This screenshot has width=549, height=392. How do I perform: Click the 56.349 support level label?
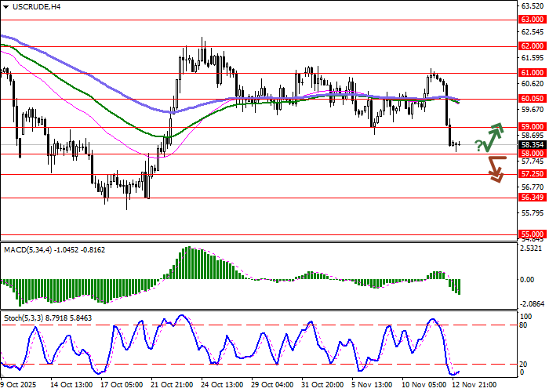tap(532, 198)
